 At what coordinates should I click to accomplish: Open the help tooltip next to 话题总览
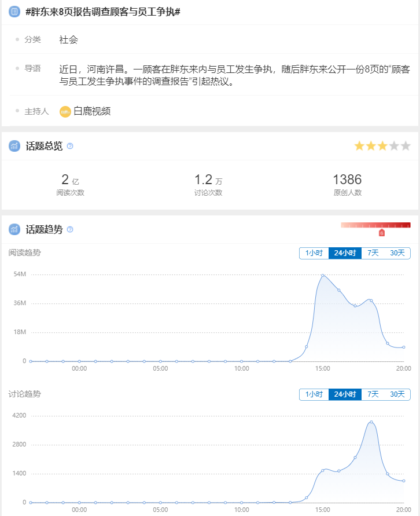[70, 146]
